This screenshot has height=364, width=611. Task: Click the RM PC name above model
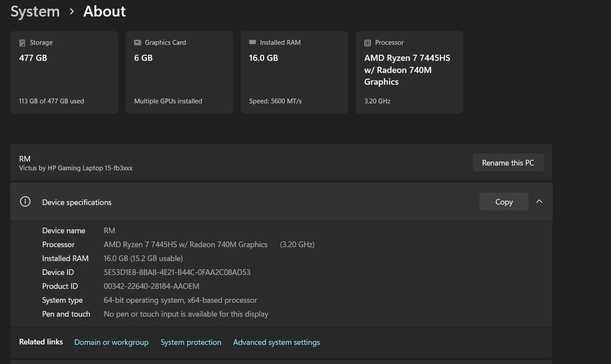[x=25, y=159]
